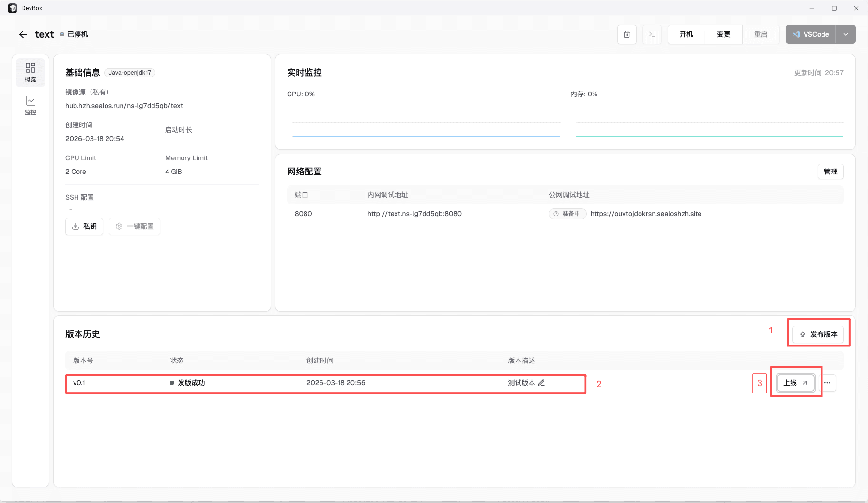Viewport: 868px width, 503px height.
Task: Expand the VSCode IDE dropdown arrow
Action: pyautogui.click(x=846, y=34)
